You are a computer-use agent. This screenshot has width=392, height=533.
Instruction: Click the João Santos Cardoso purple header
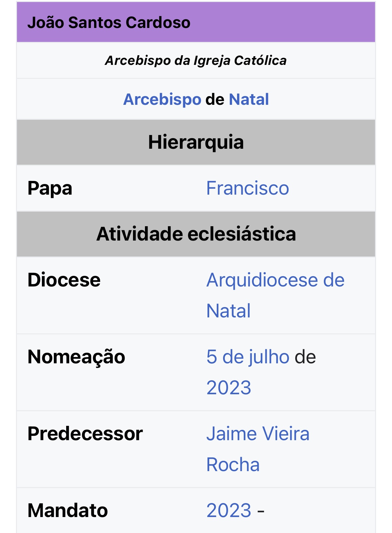[x=196, y=22]
